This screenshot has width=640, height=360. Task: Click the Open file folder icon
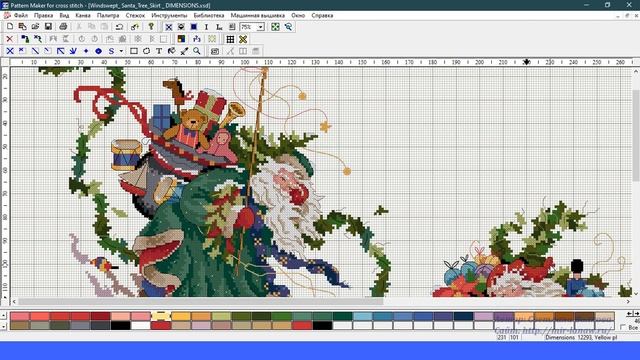(x=36, y=27)
